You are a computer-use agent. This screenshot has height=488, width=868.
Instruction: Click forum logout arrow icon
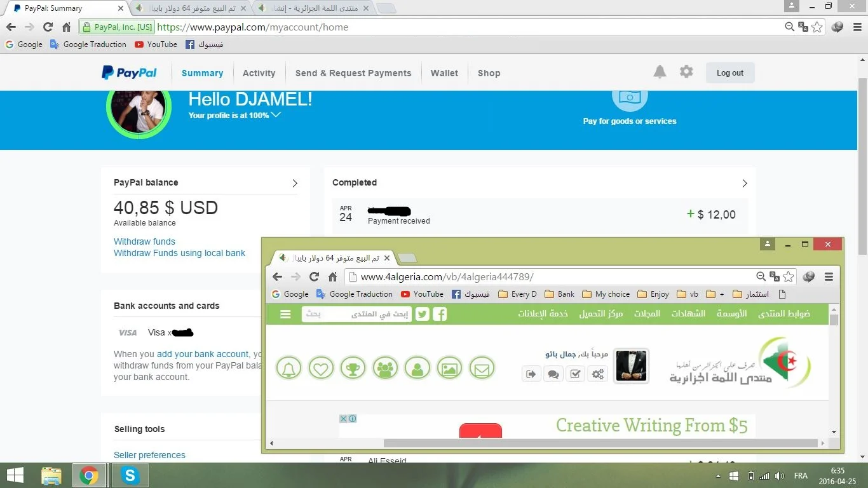[531, 374]
